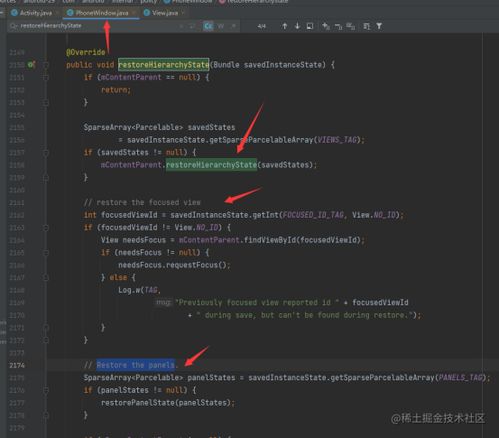Collapse the restoreHierarchyState method fold marker
The height and width of the screenshot is (438, 499).
46,65
